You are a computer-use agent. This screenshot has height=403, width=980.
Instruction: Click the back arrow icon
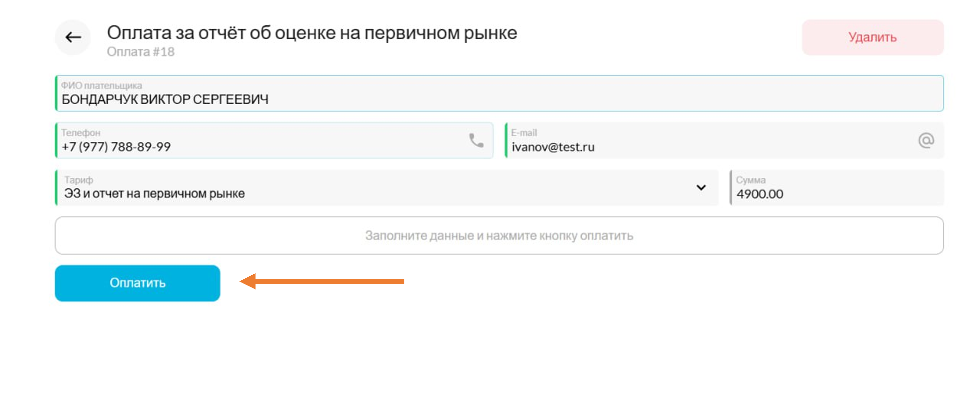(73, 37)
